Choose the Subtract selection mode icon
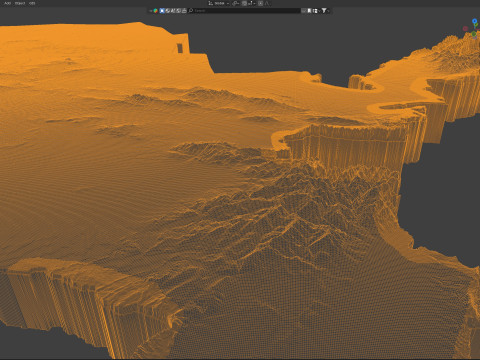 [x=173, y=11]
